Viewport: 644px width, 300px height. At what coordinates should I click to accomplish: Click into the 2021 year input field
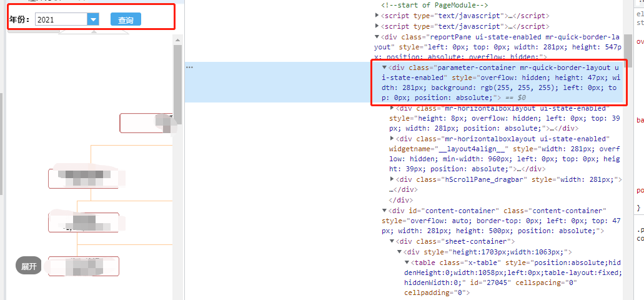coord(61,19)
